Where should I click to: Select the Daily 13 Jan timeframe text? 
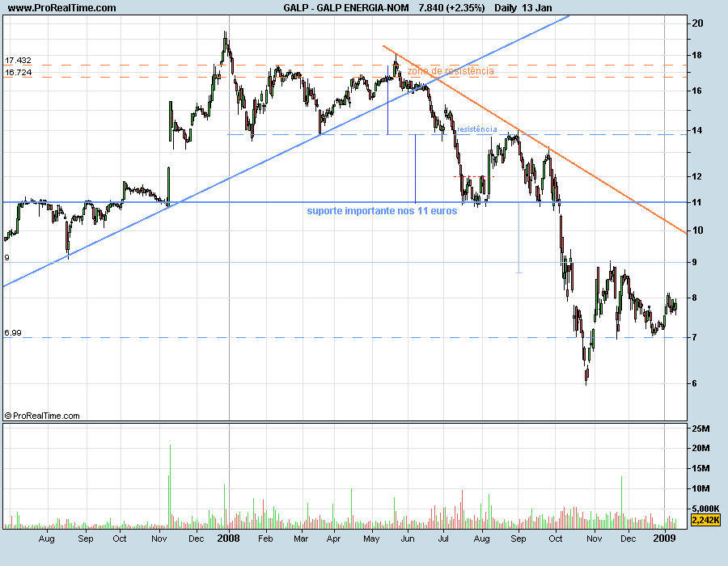523,8
